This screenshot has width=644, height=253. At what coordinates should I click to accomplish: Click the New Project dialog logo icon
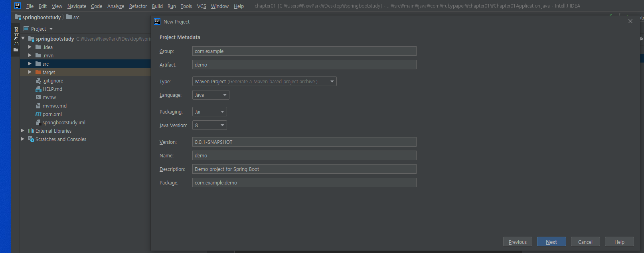click(157, 22)
